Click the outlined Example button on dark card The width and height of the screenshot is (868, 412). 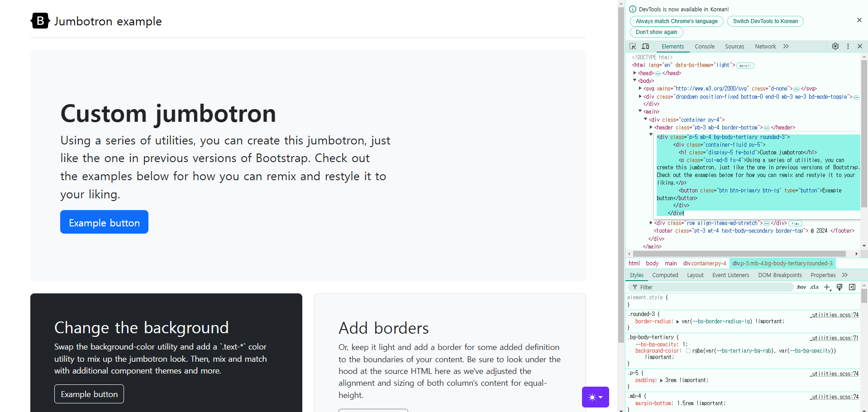89,394
